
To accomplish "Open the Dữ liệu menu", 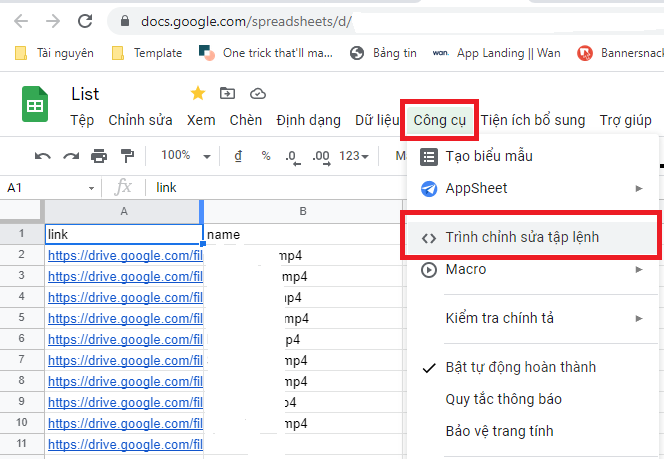I will [x=376, y=120].
